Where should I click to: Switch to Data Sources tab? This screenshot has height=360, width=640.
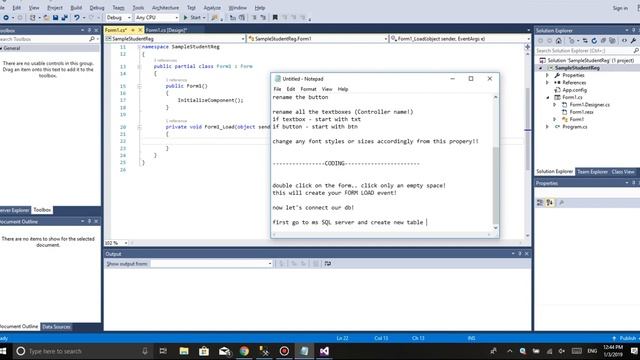point(56,327)
